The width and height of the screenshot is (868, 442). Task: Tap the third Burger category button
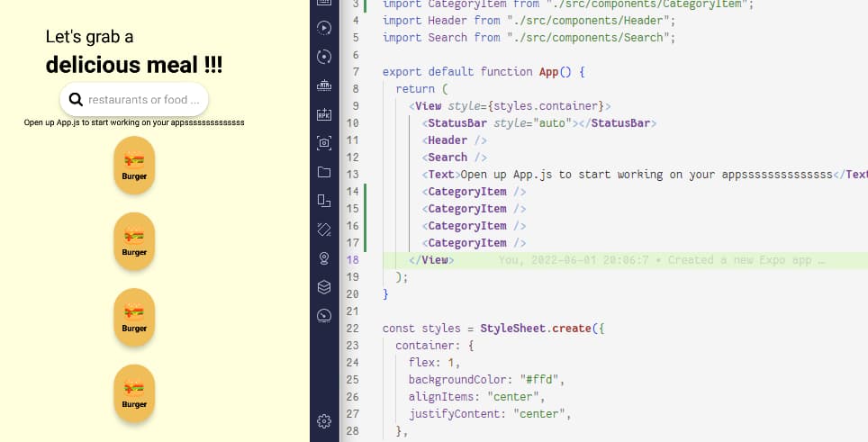(x=134, y=317)
